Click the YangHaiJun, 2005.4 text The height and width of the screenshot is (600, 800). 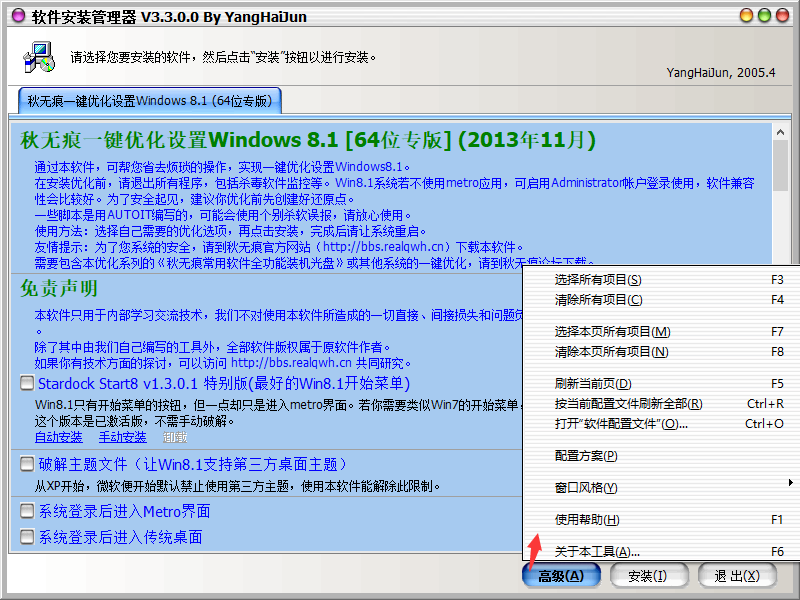[x=720, y=72]
